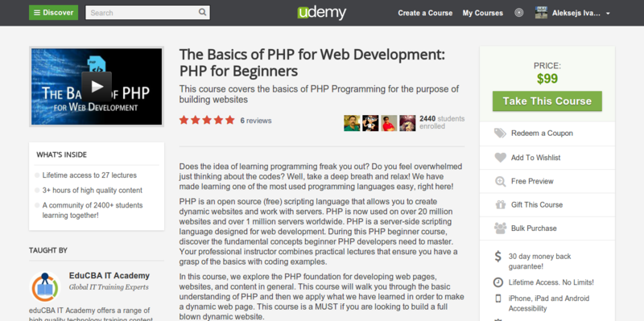
Task: Open the notifications circle icon
Action: 519,13
